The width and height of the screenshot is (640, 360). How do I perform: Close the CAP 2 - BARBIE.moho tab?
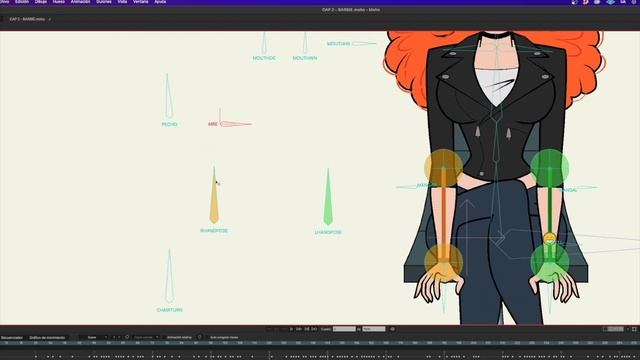click(50, 19)
